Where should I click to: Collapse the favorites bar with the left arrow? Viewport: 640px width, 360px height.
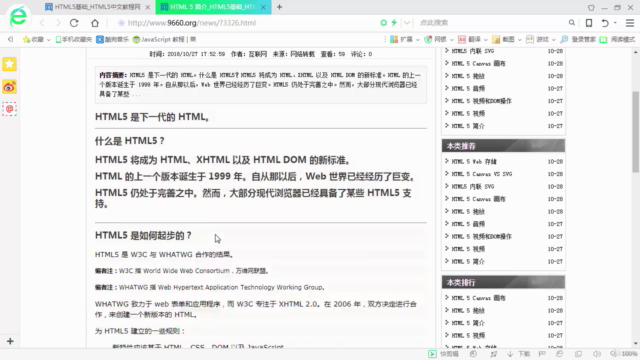pos(10,39)
